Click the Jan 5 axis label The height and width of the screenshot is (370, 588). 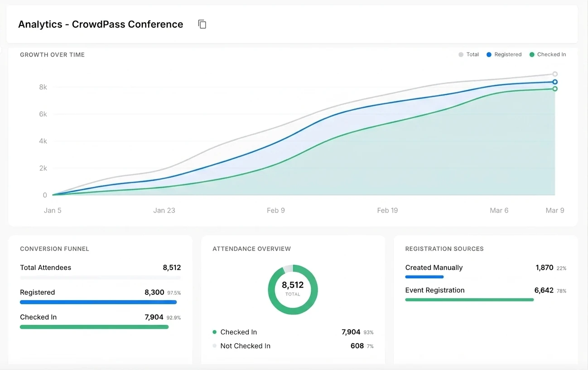[x=53, y=210]
